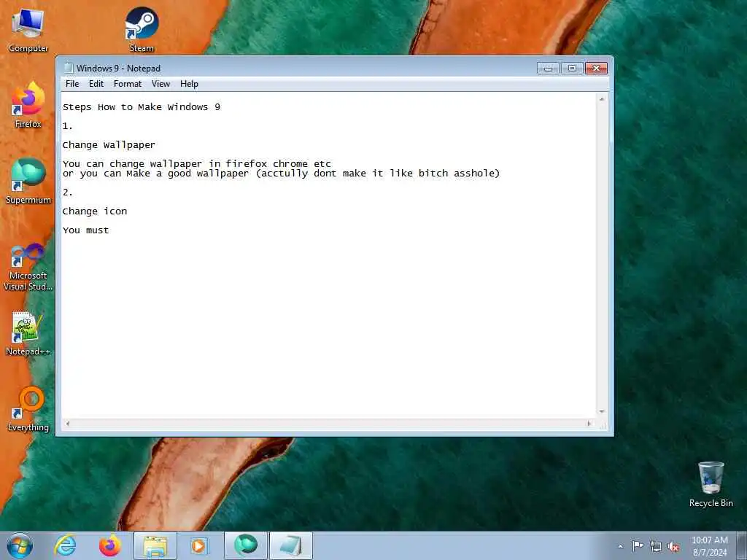Click the Notepad title bar document icon
747x560 pixels.
(x=68, y=68)
